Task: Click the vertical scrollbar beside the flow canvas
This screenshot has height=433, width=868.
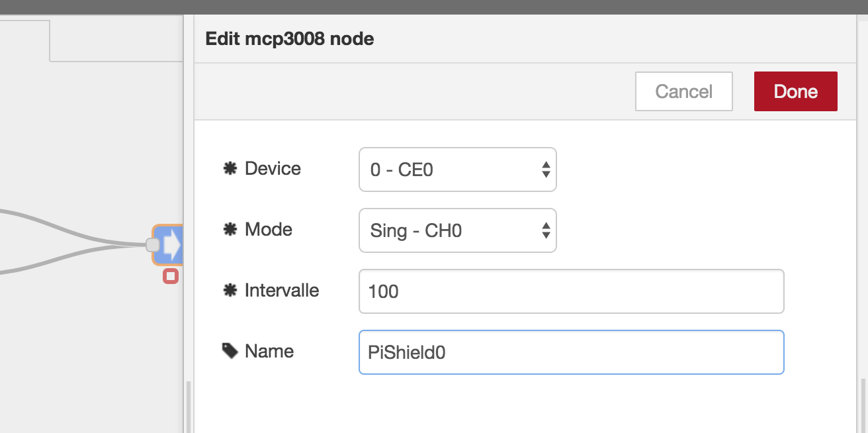Action: [x=189, y=404]
